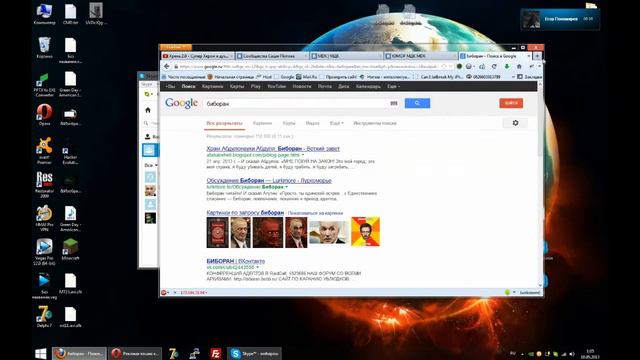Expand Ещё dropdown under search filters
The image size is (640, 360).
[336, 123]
